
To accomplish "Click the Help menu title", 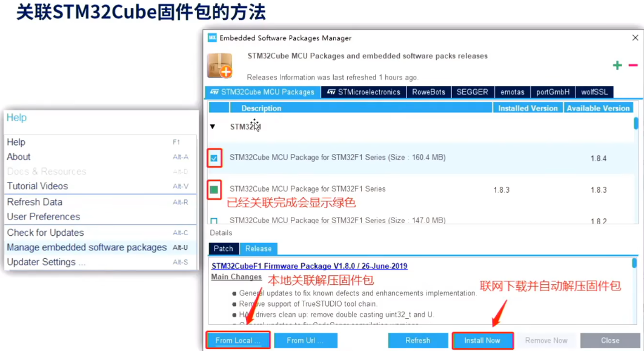I will [16, 118].
